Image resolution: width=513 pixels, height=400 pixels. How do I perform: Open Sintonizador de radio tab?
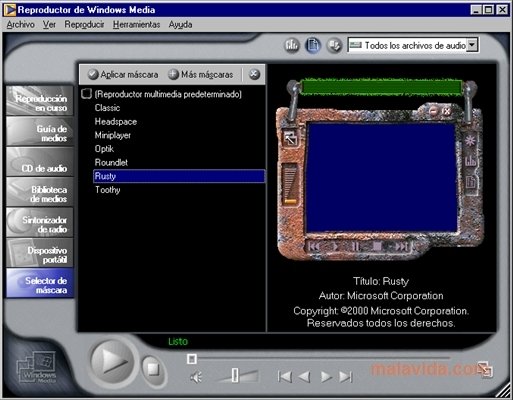[40, 222]
